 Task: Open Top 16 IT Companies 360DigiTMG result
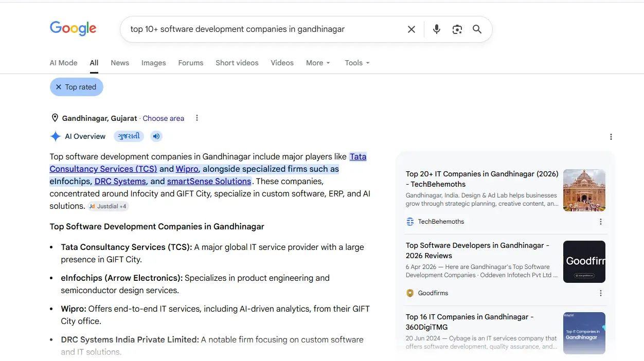click(x=470, y=322)
